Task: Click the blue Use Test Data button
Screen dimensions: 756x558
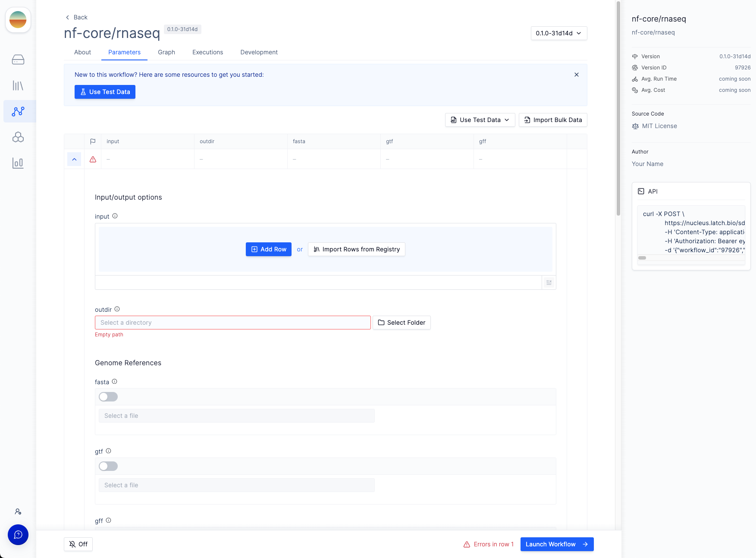Action: (105, 92)
